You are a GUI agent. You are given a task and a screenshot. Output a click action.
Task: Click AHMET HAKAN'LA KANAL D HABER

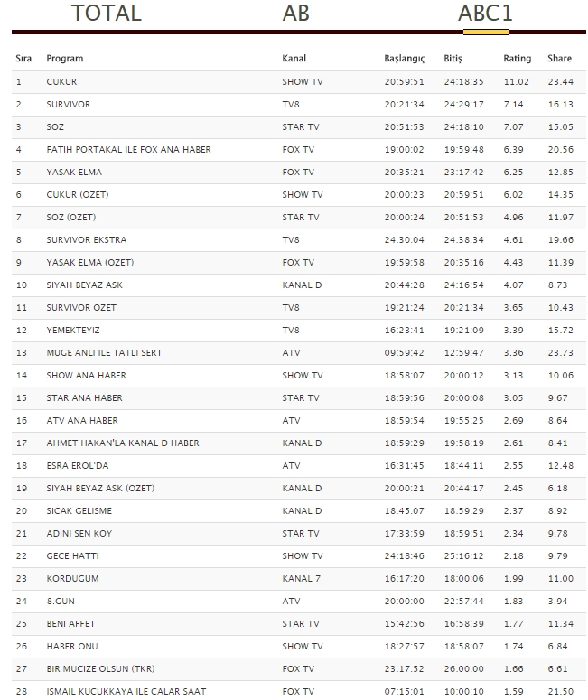pyautogui.click(x=123, y=443)
